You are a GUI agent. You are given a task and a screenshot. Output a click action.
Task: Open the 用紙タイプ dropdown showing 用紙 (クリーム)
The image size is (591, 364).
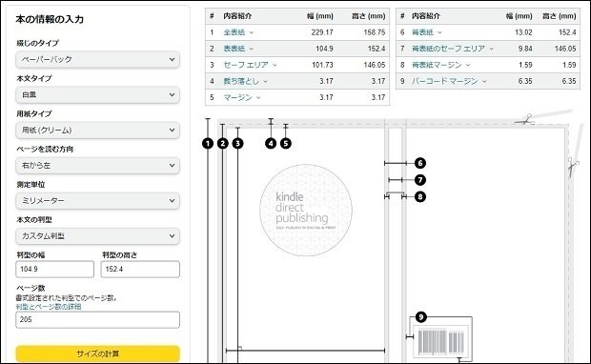(x=97, y=130)
